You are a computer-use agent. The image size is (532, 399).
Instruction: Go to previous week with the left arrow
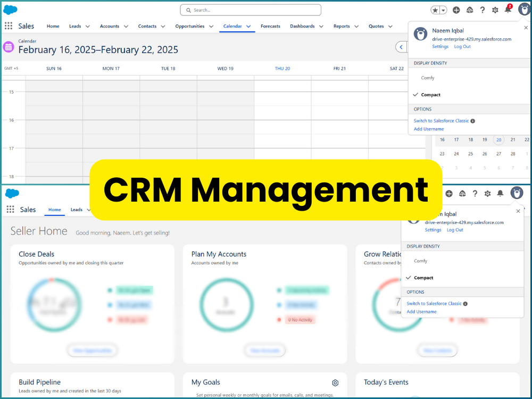pos(401,47)
